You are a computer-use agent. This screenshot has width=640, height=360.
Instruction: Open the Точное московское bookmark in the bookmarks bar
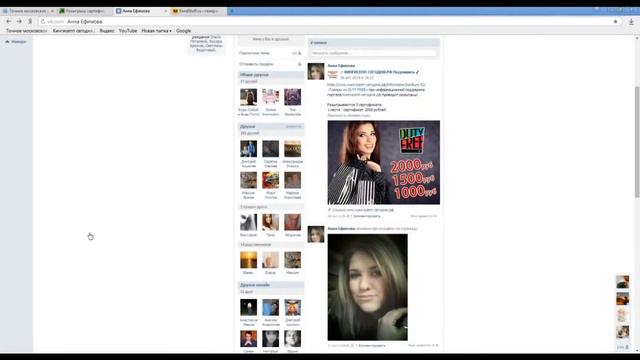pos(26,31)
